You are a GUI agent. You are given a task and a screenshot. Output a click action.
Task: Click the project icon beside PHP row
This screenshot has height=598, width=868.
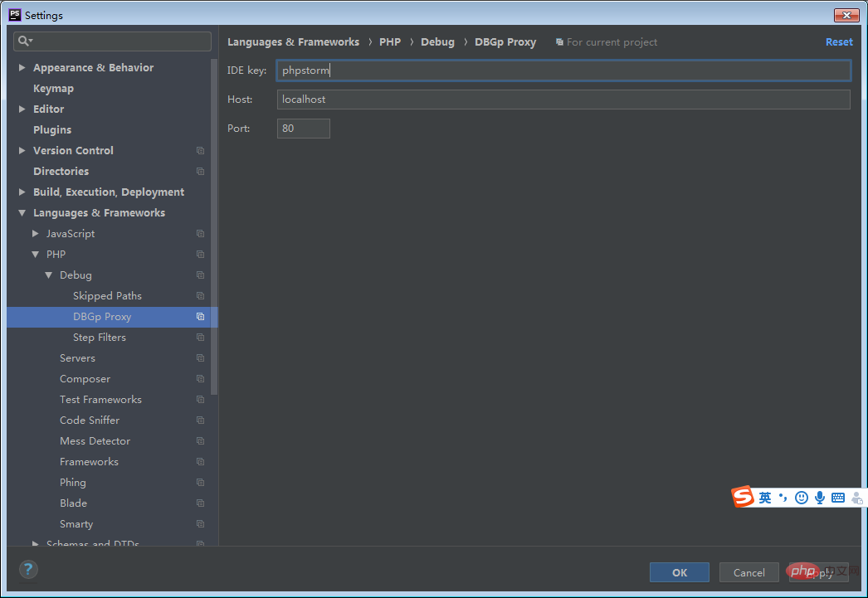click(200, 255)
